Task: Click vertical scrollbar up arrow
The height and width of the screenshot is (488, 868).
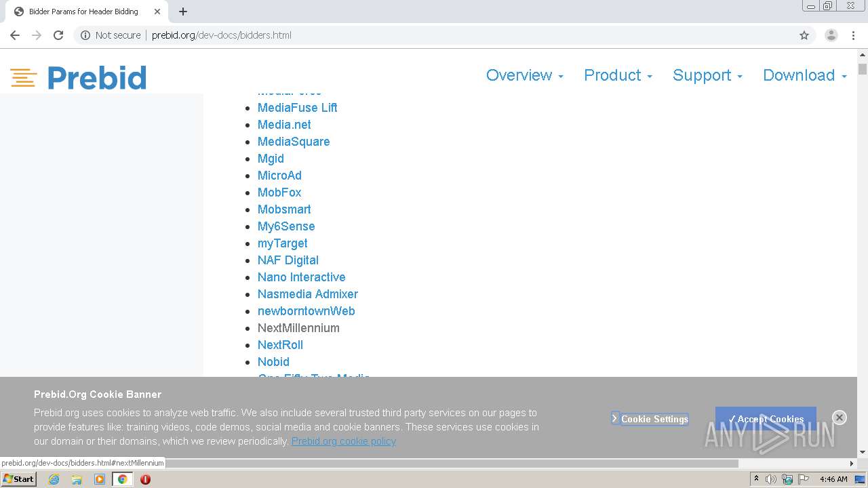Action: (863, 56)
